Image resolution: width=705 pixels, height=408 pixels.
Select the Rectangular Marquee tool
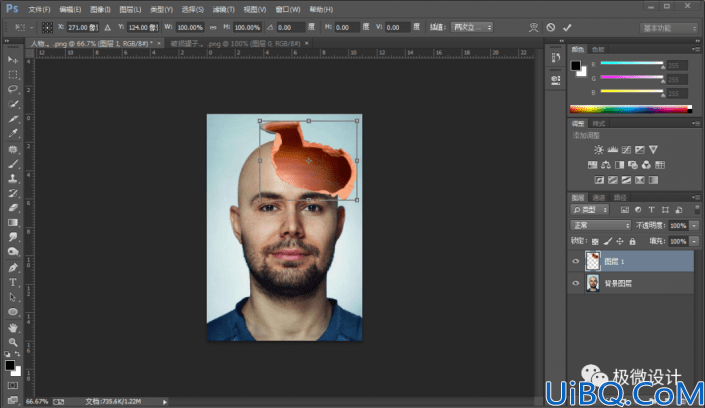pyautogui.click(x=13, y=75)
